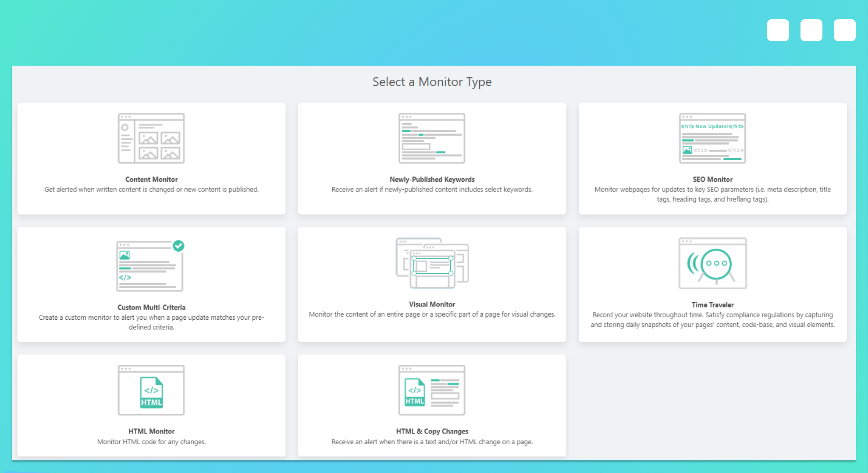Click the Visual Monitor title
This screenshot has width=868, height=473.
(432, 304)
